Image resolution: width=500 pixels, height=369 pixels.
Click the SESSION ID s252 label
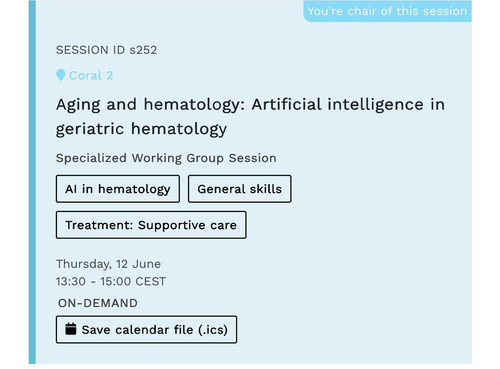[x=106, y=50]
